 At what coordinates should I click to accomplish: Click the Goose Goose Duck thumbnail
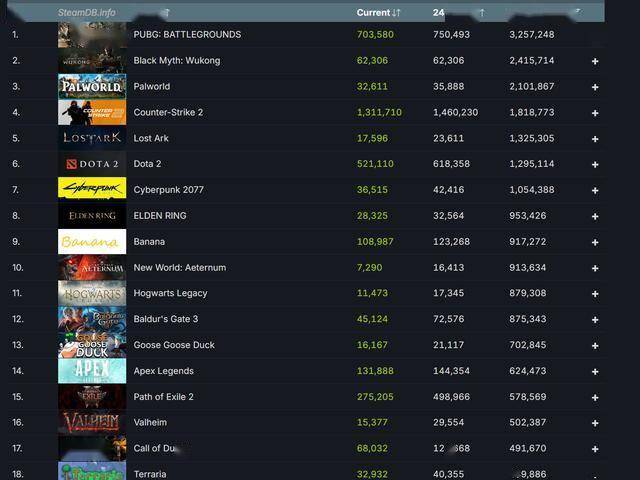[92, 345]
